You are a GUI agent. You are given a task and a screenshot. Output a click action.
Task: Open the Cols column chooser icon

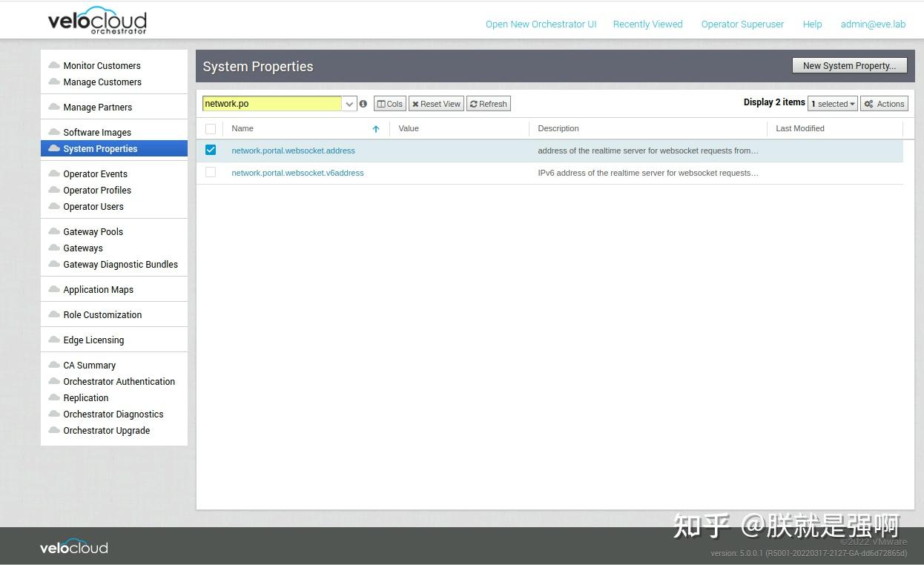[x=389, y=104]
